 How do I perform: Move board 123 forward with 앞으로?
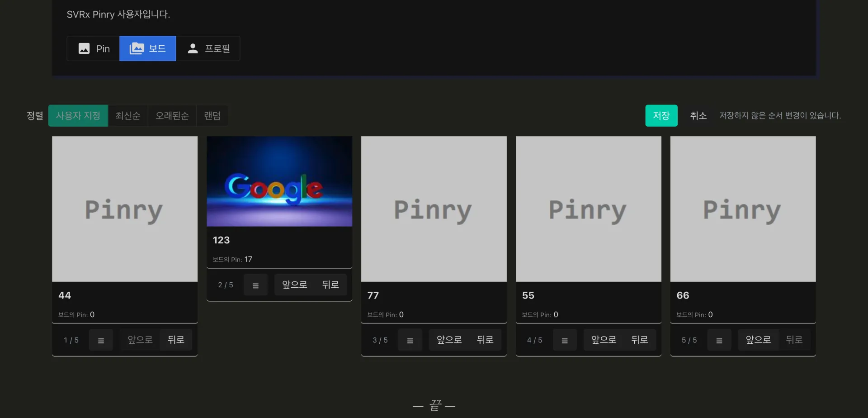[x=295, y=285]
